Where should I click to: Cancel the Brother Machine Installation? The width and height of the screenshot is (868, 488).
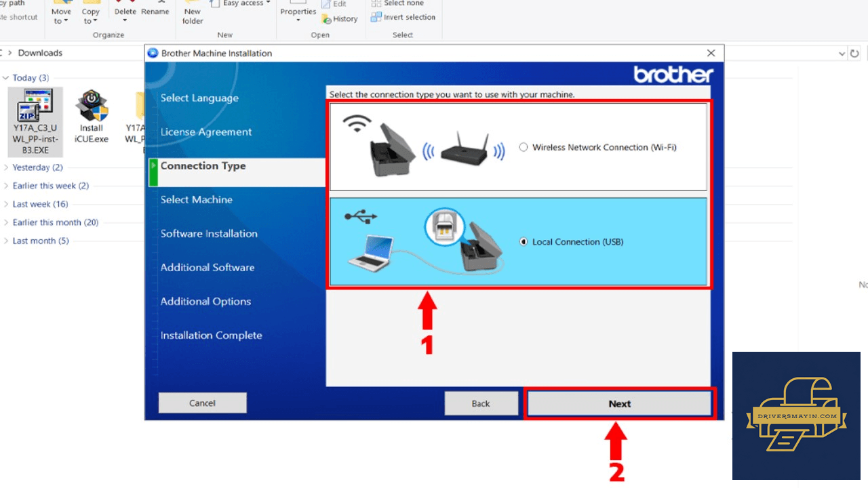[x=202, y=403]
